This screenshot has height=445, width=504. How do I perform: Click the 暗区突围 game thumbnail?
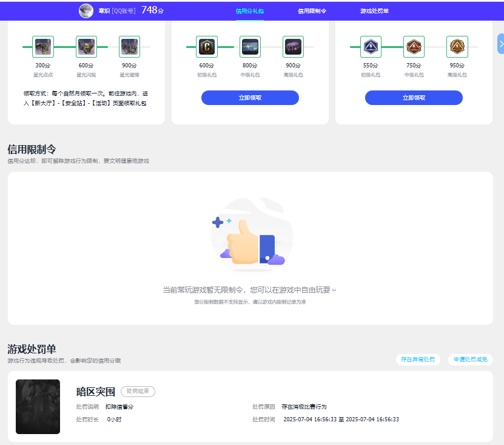coord(38,407)
